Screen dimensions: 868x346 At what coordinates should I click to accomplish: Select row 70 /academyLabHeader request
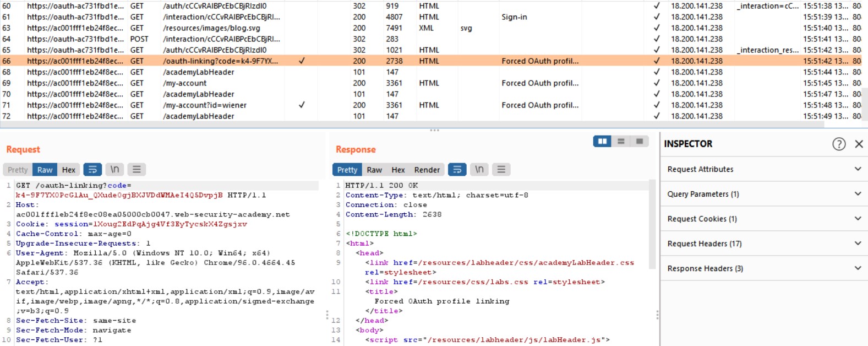431,94
